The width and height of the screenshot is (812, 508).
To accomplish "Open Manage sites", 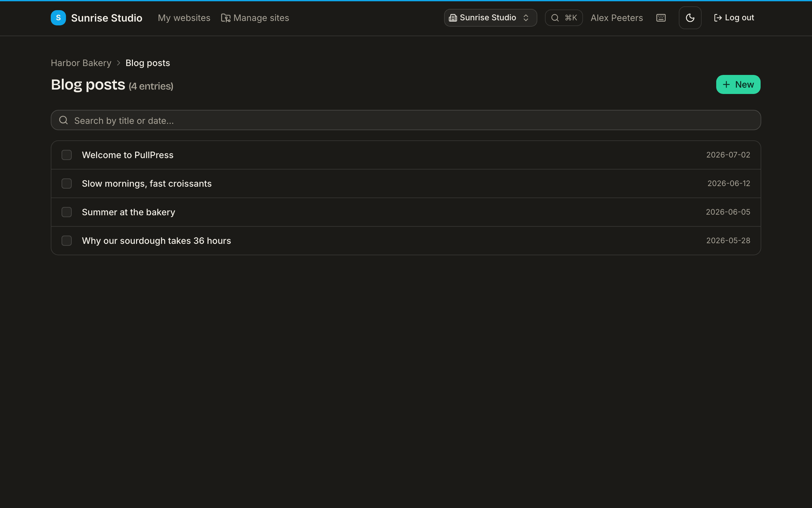I will coord(255,18).
